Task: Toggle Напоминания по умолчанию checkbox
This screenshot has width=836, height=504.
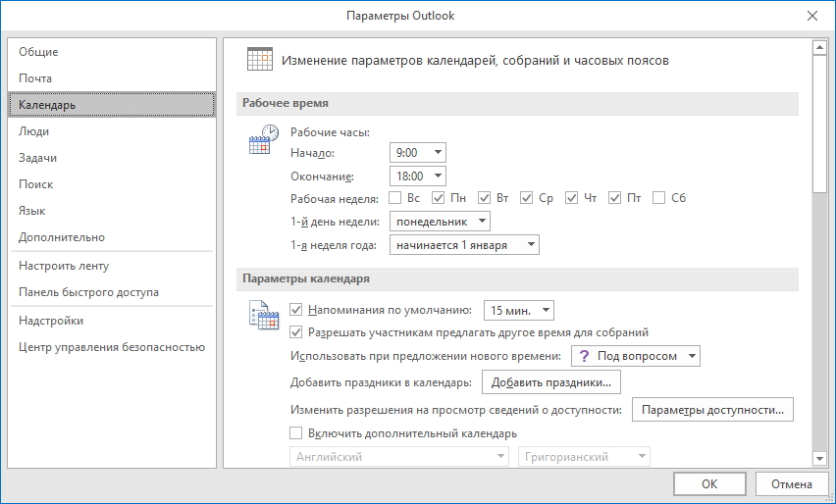Action: click(296, 310)
